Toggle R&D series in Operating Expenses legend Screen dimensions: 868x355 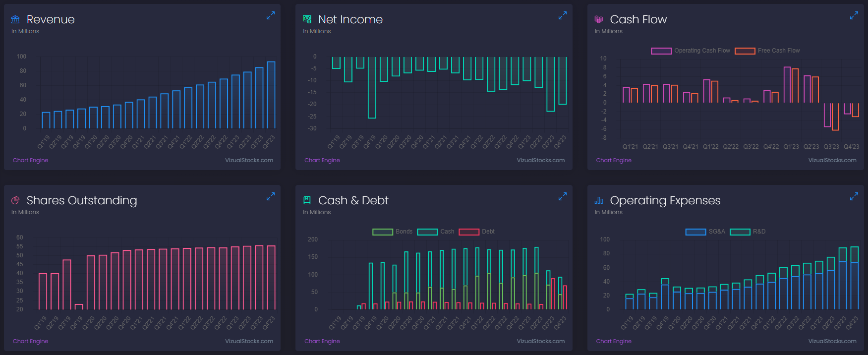(x=748, y=232)
